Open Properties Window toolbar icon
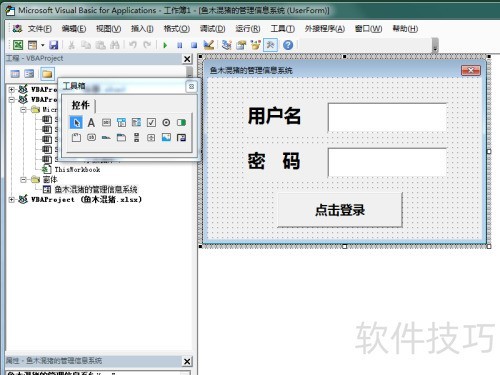Image resolution: width=500 pixels, height=375 pixels. [x=241, y=45]
